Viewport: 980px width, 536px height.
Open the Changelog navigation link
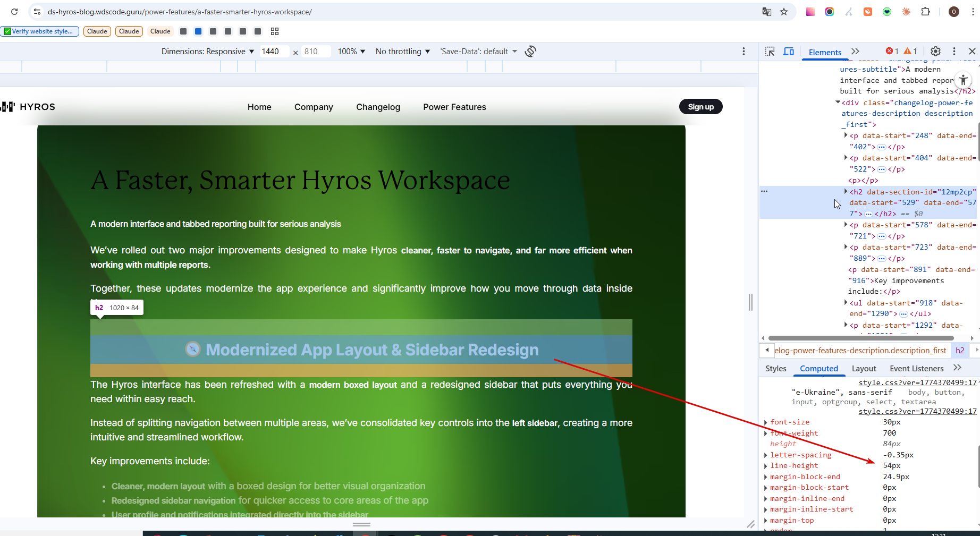tap(378, 107)
